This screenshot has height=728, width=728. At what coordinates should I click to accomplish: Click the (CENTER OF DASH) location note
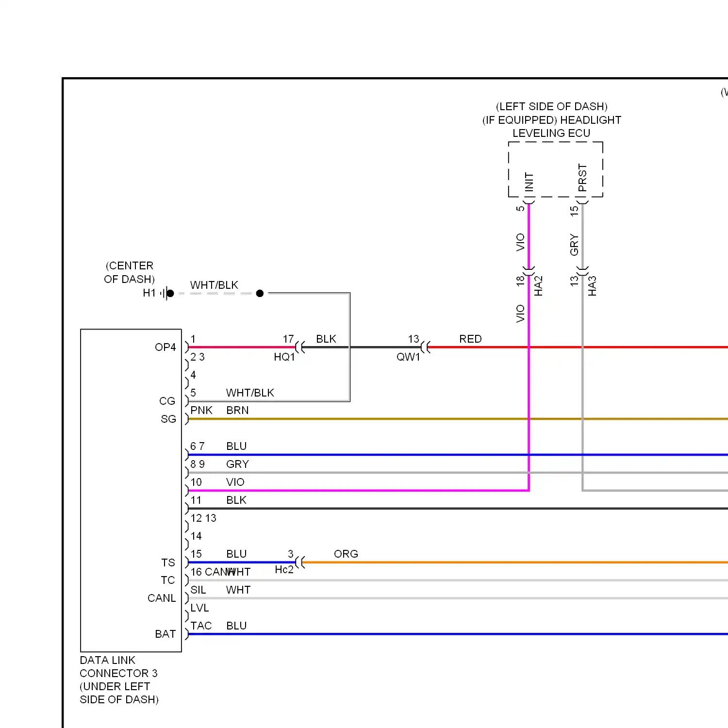click(130, 272)
